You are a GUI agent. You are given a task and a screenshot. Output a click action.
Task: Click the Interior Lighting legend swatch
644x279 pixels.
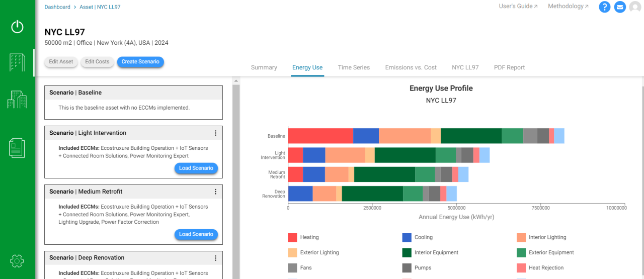coord(521,237)
